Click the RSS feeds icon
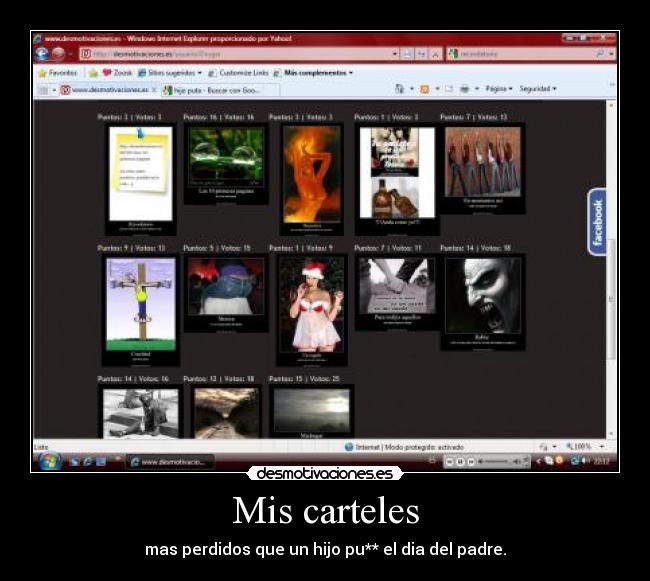Image resolution: width=650 pixels, height=581 pixels. tap(425, 89)
